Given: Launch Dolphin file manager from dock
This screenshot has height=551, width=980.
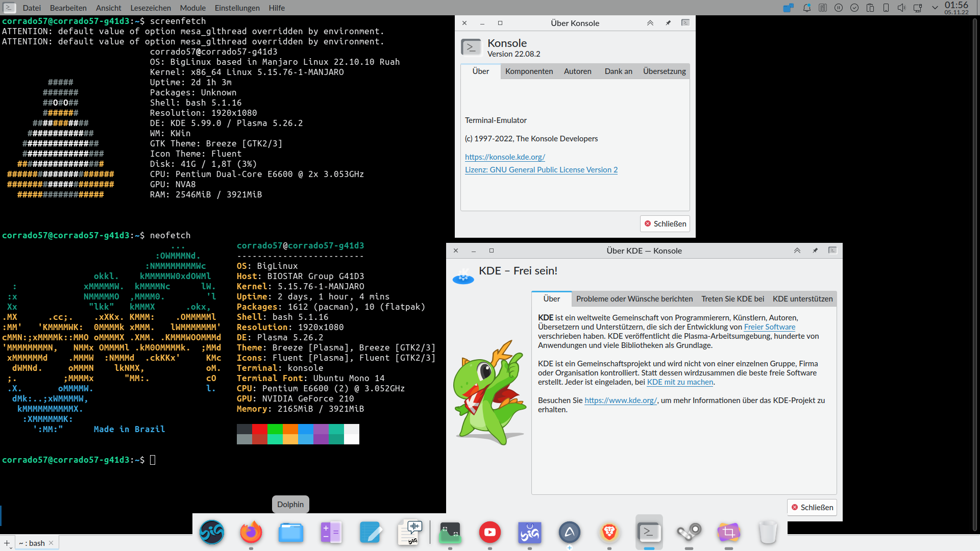Looking at the screenshot, I should (290, 532).
